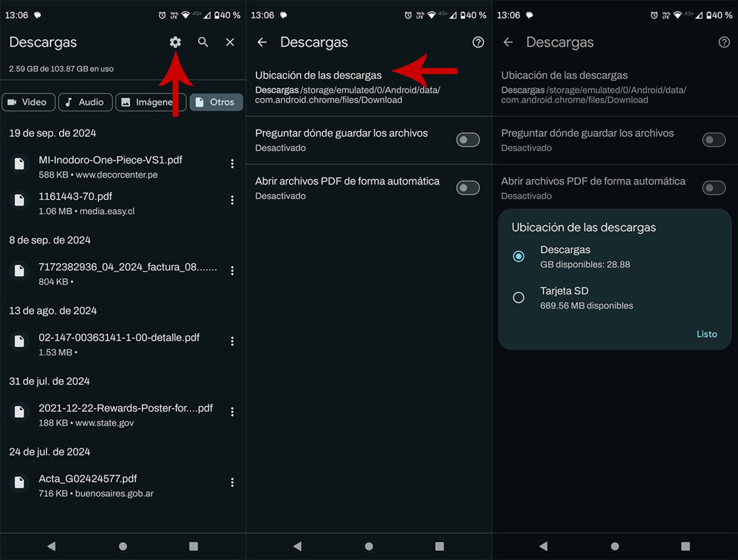The image size is (738, 560).
Task: Tap date header 19 de sep. de 2024
Action: [53, 133]
